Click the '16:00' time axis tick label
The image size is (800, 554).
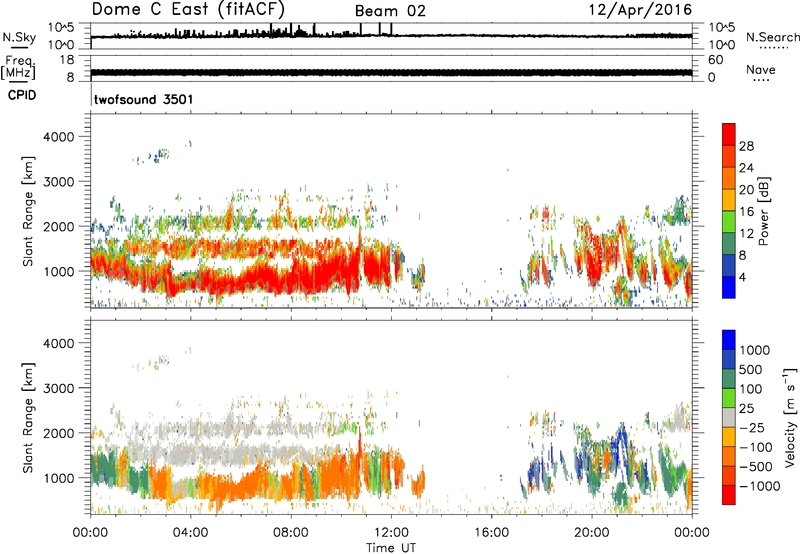point(491,533)
